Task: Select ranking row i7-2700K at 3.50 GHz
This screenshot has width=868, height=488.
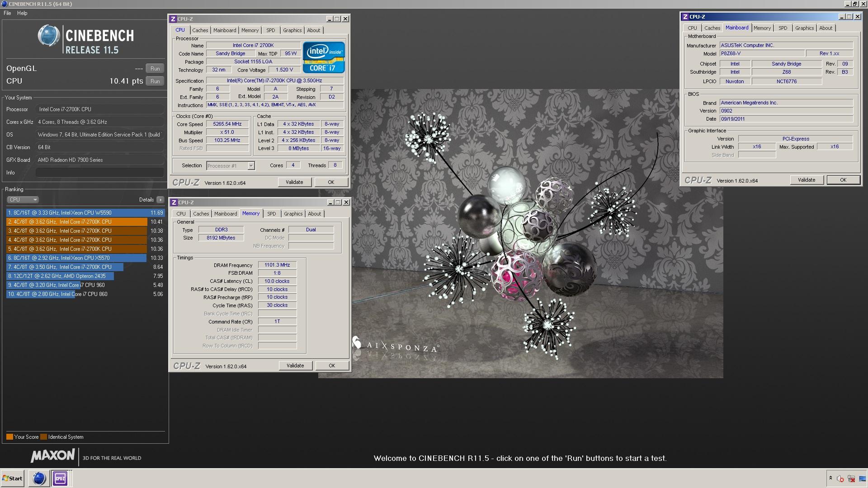Action: 85,267
